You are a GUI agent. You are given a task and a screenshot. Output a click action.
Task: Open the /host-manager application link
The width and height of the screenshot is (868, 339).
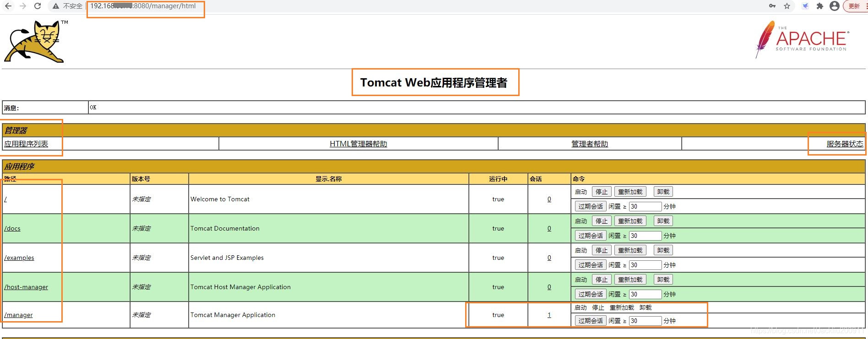tap(26, 287)
